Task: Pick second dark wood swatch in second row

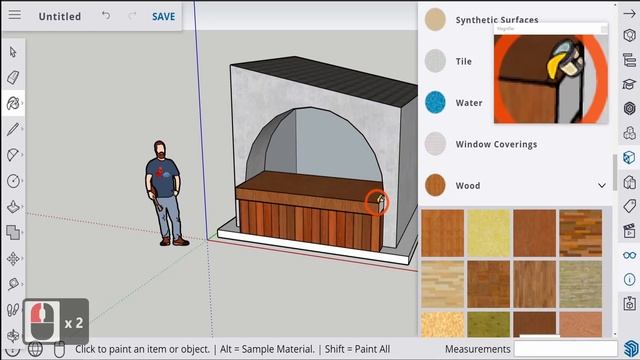Action: [x=489, y=284]
